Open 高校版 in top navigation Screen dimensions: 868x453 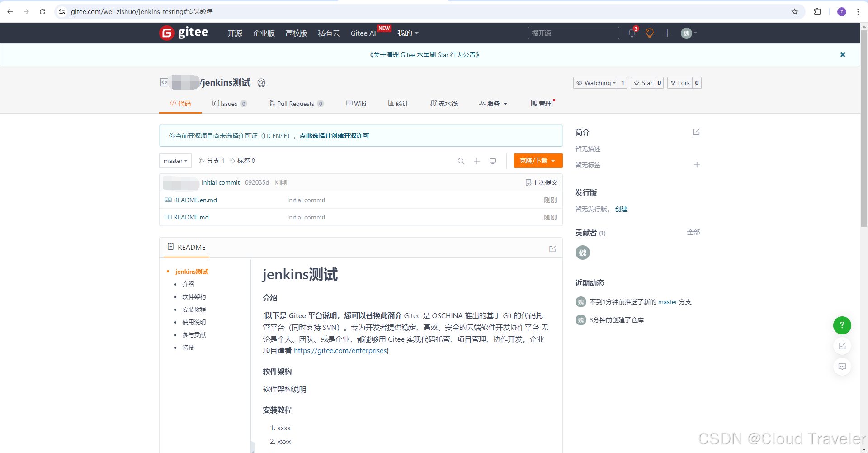click(x=296, y=33)
